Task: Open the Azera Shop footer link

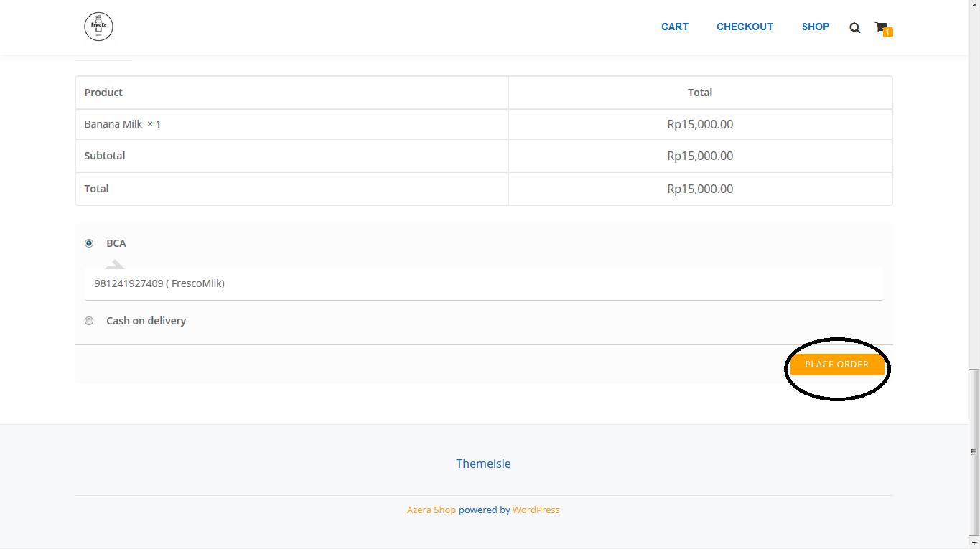Action: pyautogui.click(x=431, y=510)
